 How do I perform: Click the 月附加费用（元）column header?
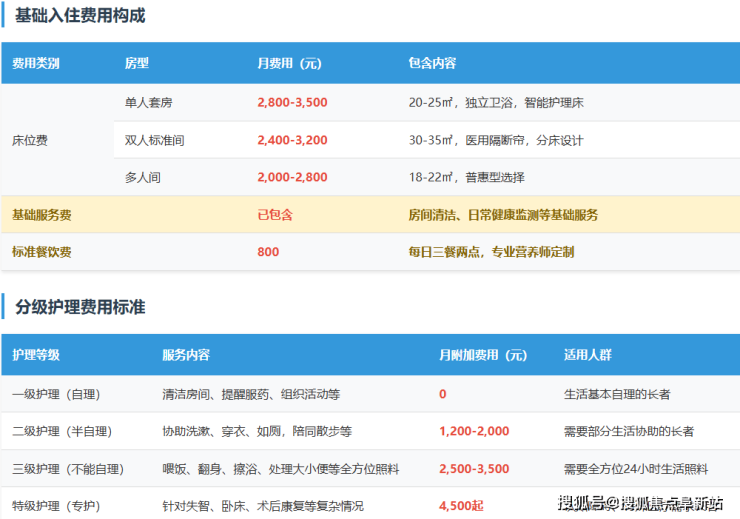pyautogui.click(x=482, y=355)
